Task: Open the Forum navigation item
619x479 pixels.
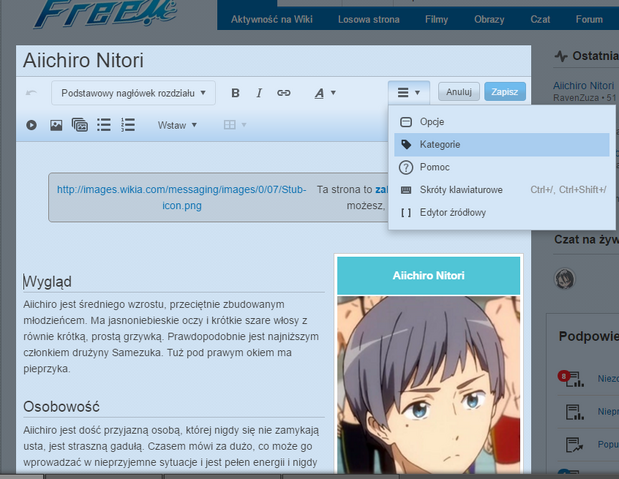Action: [589, 19]
